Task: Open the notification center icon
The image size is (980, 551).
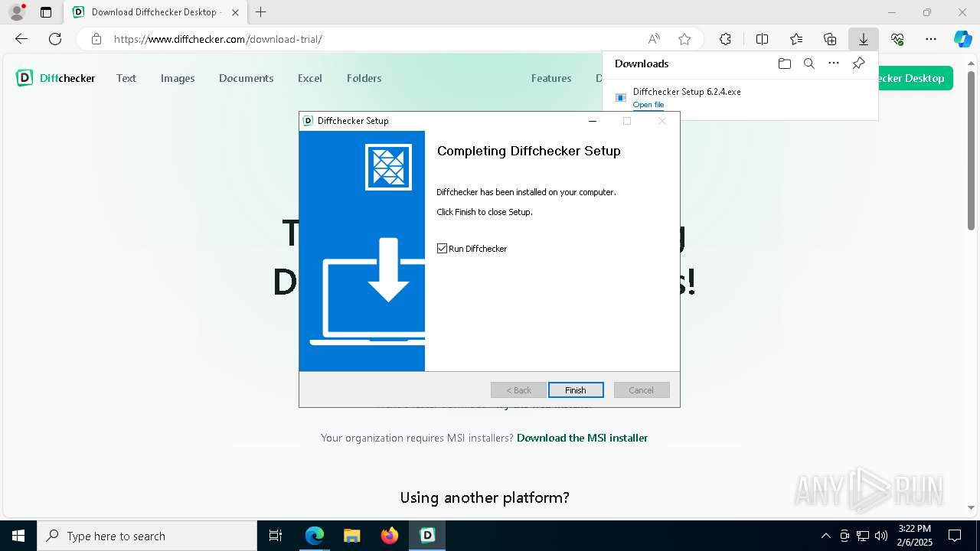Action: point(955,536)
